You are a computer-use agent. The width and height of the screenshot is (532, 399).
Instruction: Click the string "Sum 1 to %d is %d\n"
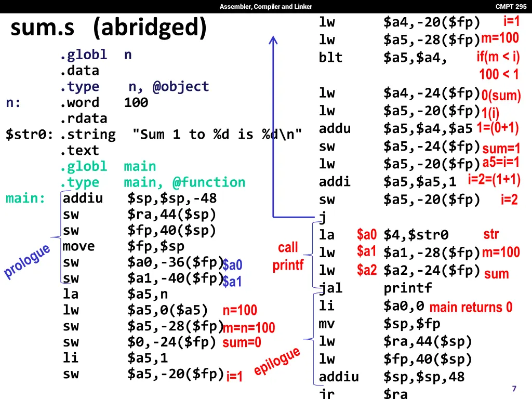click(x=217, y=135)
